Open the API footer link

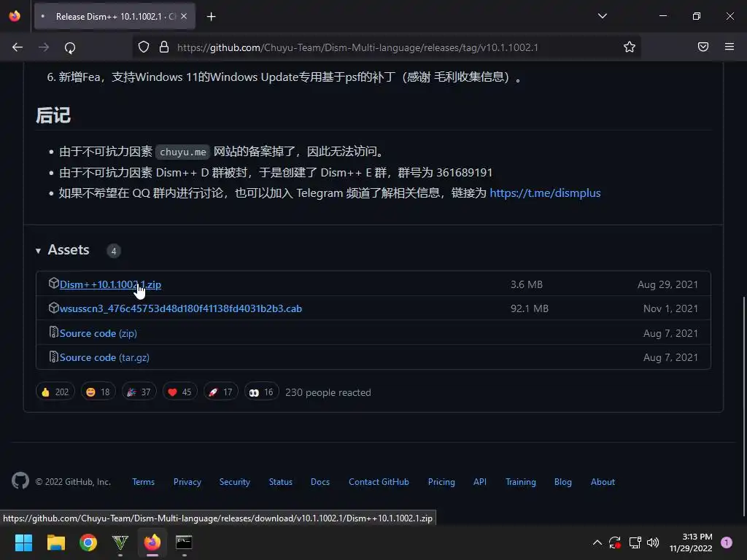(x=480, y=482)
